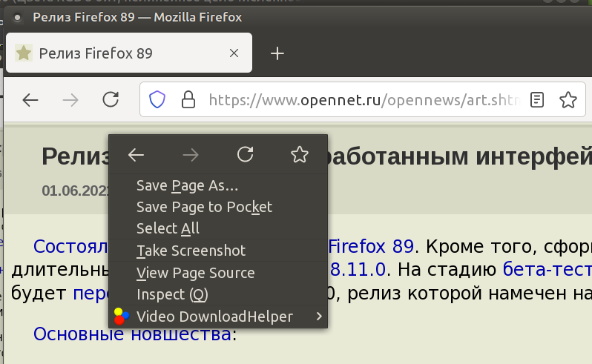
Task: Click the toolbar Back arrow button
Action: (30, 100)
